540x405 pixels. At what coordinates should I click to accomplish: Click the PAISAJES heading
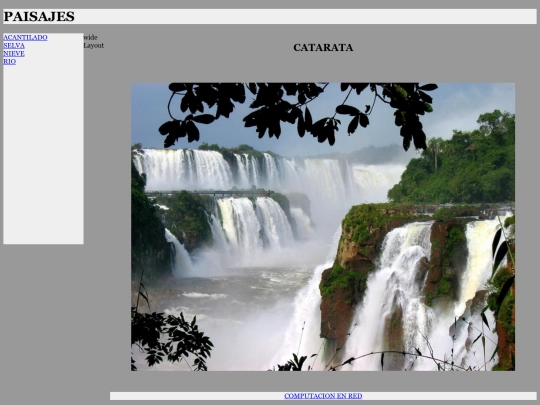point(39,17)
